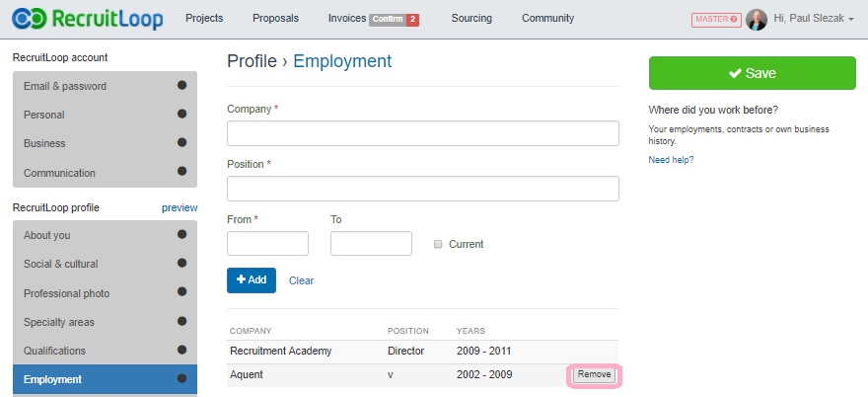This screenshot has width=868, height=397.
Task: Click the Clear link
Action: tap(301, 281)
